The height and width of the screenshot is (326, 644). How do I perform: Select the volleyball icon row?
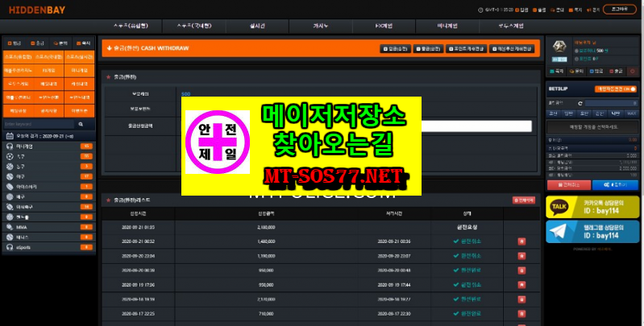[49, 196]
